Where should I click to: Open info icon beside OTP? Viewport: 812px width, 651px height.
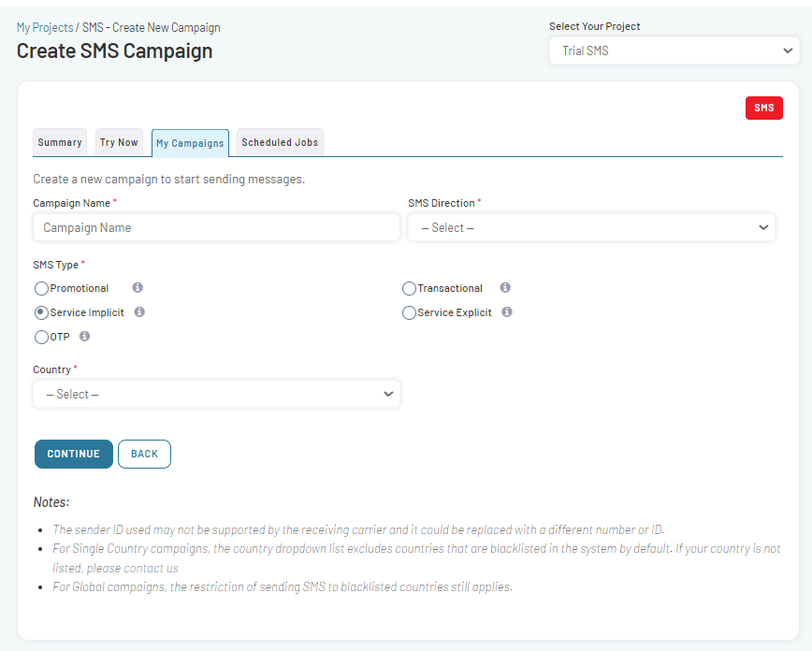(x=84, y=336)
